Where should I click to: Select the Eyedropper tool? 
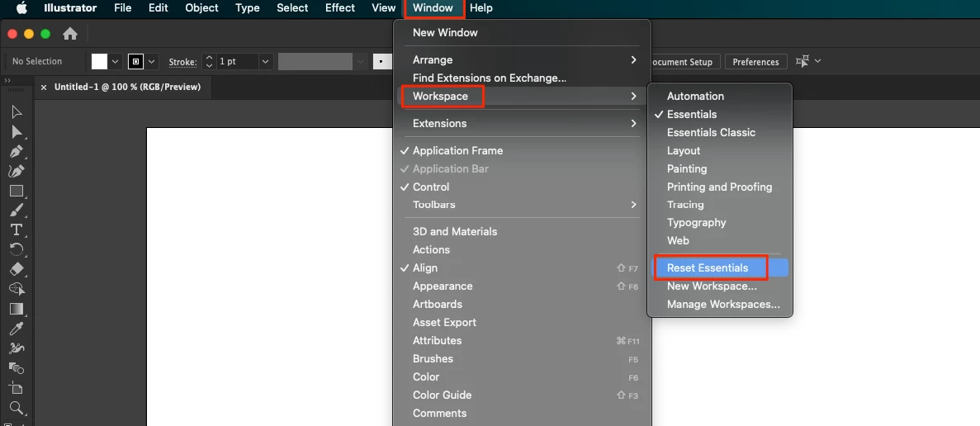(17, 329)
